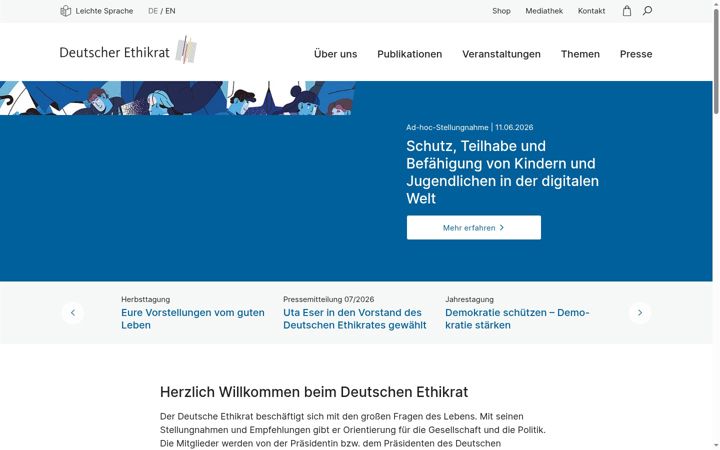Click the Ad-hoc-Stellungnahme date label

coord(469,128)
